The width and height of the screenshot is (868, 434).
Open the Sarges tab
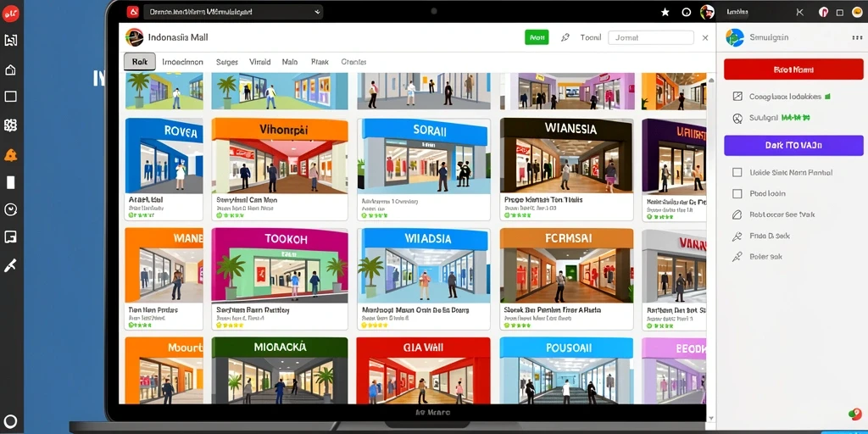[227, 62]
